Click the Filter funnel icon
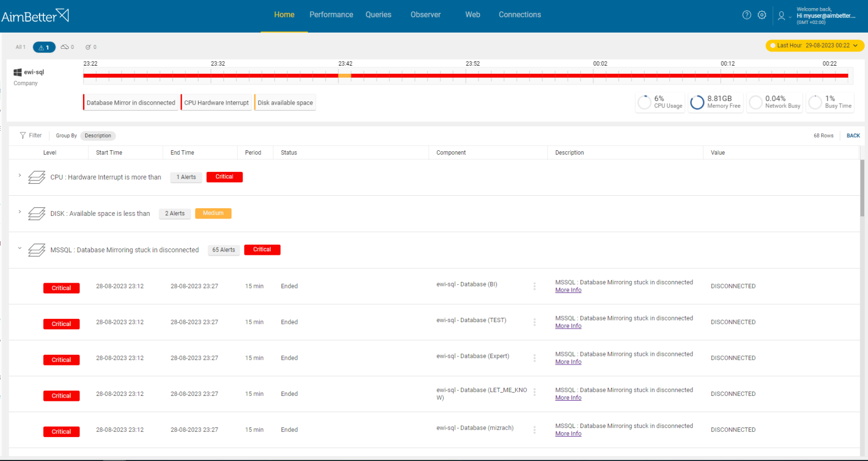The width and height of the screenshot is (868, 461). [x=23, y=136]
